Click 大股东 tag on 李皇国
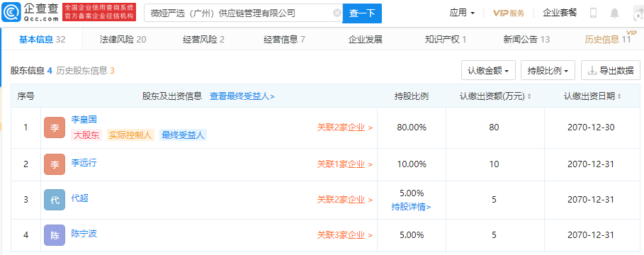 tap(86, 135)
